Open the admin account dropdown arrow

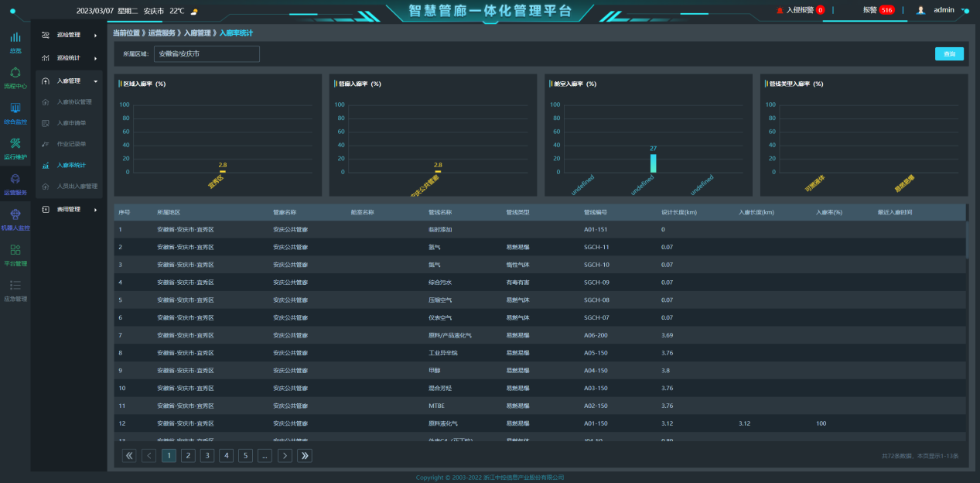click(965, 10)
